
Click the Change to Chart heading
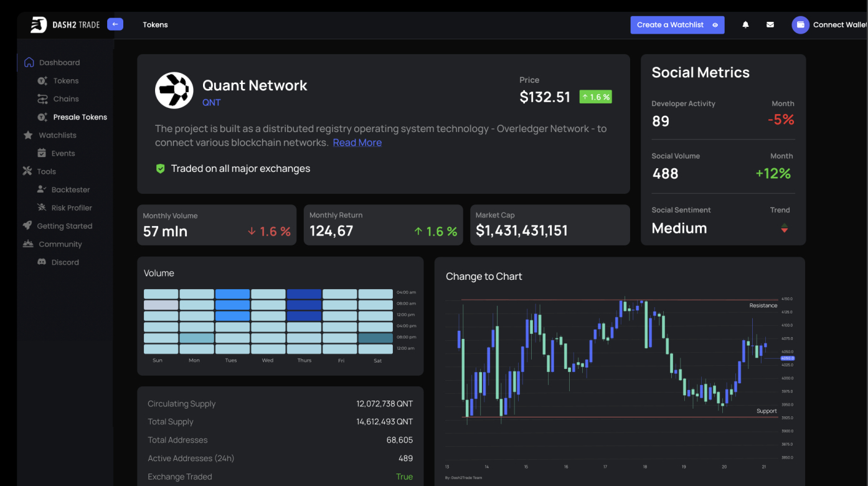pyautogui.click(x=484, y=277)
